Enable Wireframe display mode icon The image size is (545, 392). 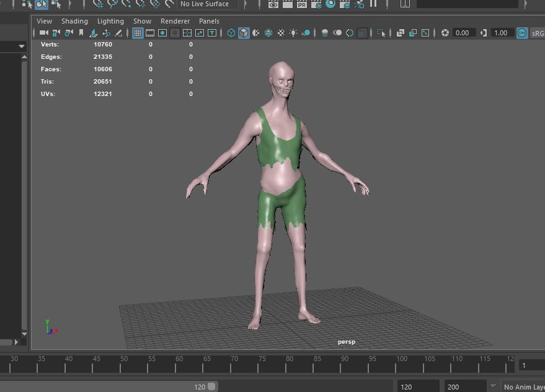pyautogui.click(x=231, y=33)
